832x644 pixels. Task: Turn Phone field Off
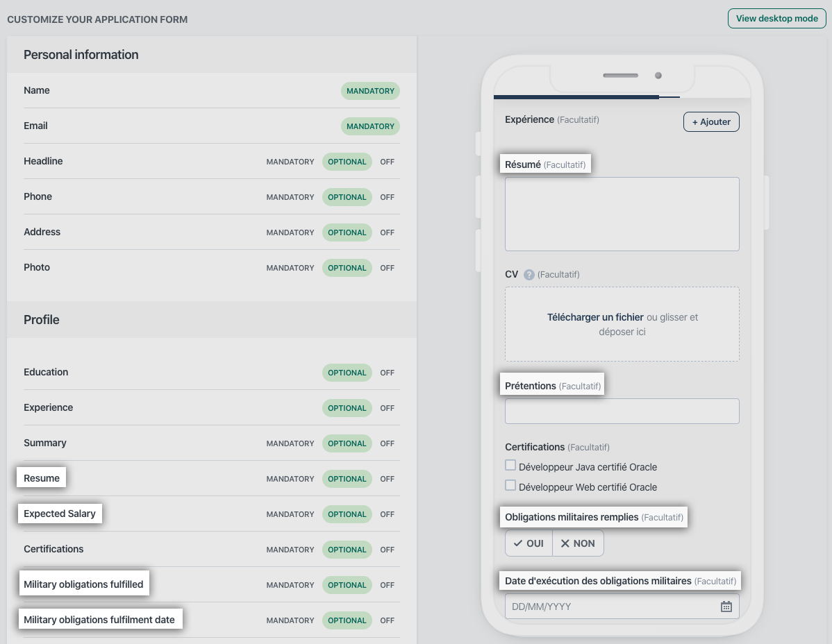point(387,197)
